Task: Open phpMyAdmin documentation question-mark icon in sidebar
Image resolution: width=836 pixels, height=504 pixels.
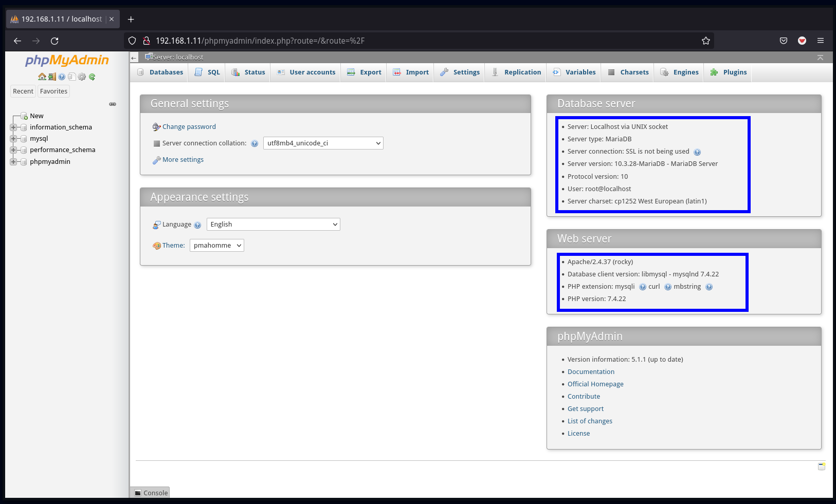Action: pos(62,77)
